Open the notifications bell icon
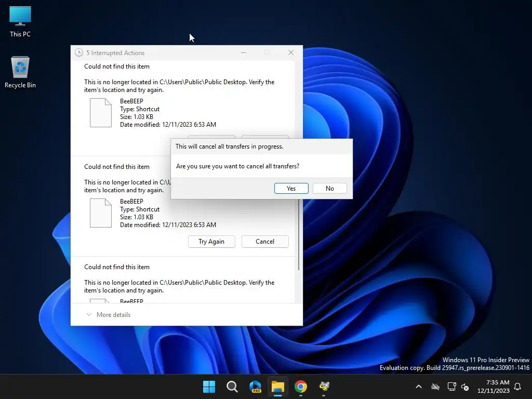532x399 pixels. pos(517,387)
